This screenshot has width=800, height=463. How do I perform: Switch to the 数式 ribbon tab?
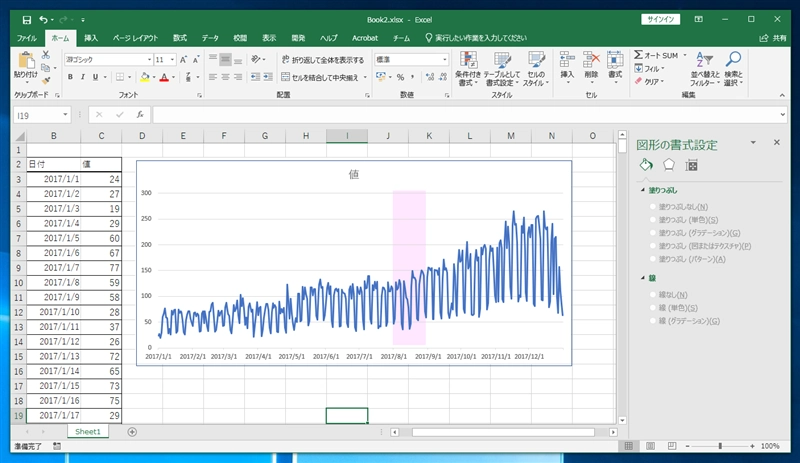180,38
